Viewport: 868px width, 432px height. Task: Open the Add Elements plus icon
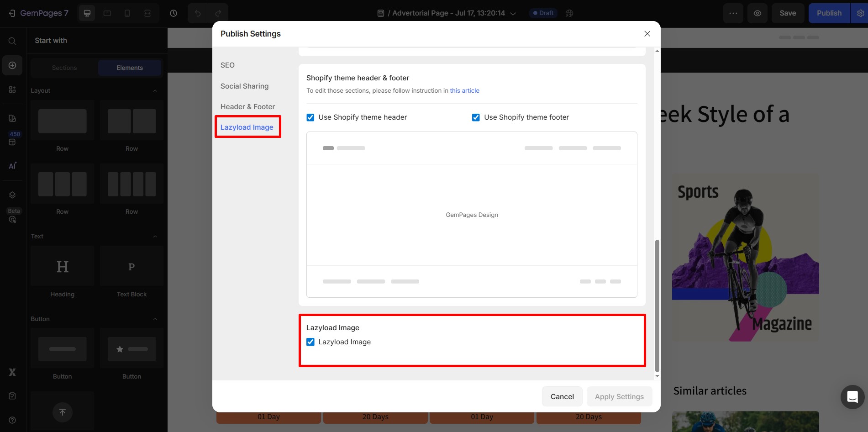pyautogui.click(x=12, y=65)
